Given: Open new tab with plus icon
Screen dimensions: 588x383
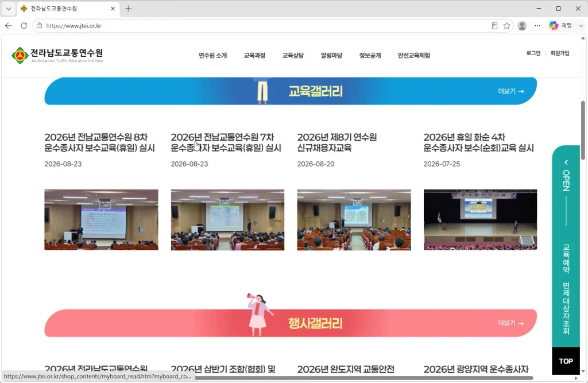Looking at the screenshot, I should tap(128, 8).
